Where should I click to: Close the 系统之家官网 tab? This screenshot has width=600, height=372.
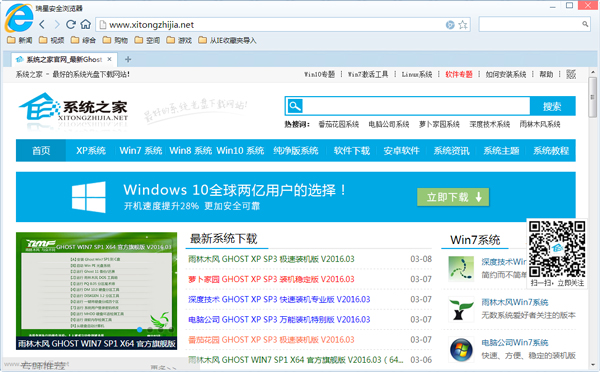pyautogui.click(x=109, y=59)
